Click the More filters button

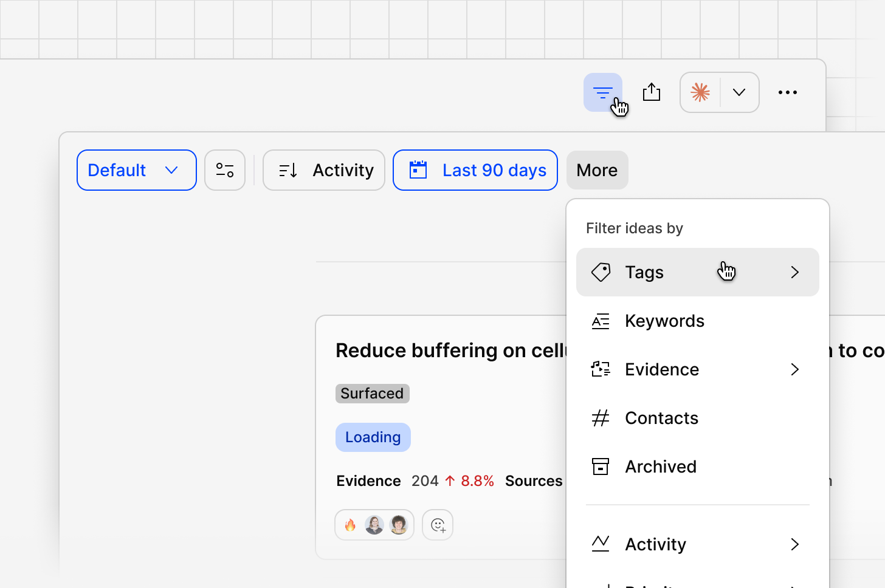click(x=597, y=170)
